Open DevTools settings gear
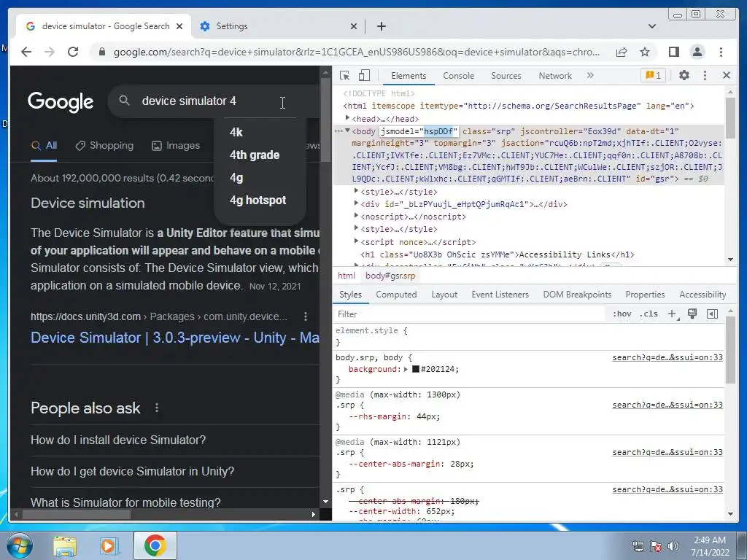 pos(684,75)
